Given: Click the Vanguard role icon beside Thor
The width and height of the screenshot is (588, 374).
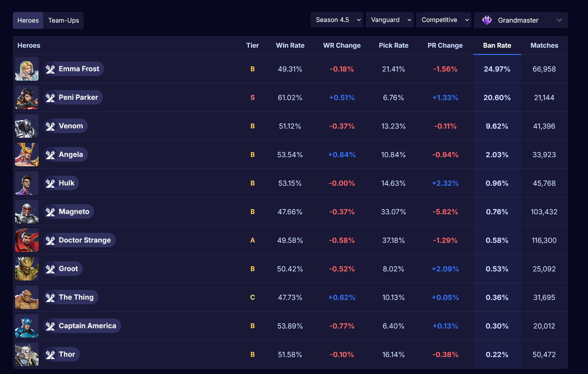Looking at the screenshot, I should [x=50, y=355].
